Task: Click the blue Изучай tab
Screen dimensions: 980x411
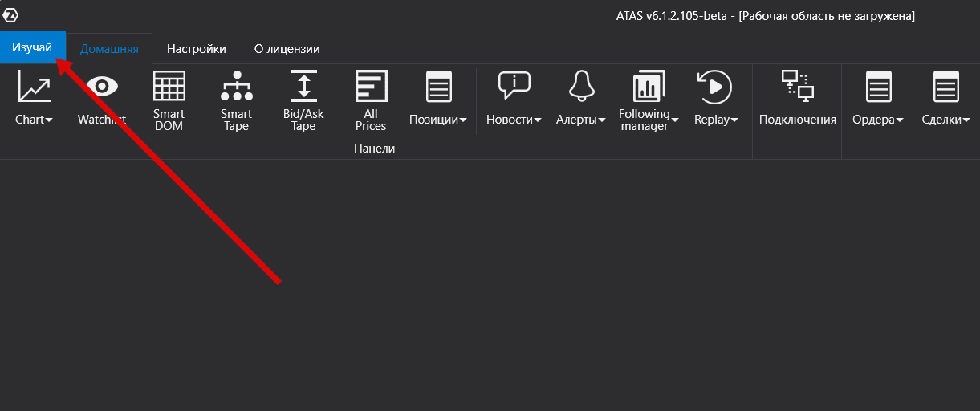Action: (x=33, y=48)
